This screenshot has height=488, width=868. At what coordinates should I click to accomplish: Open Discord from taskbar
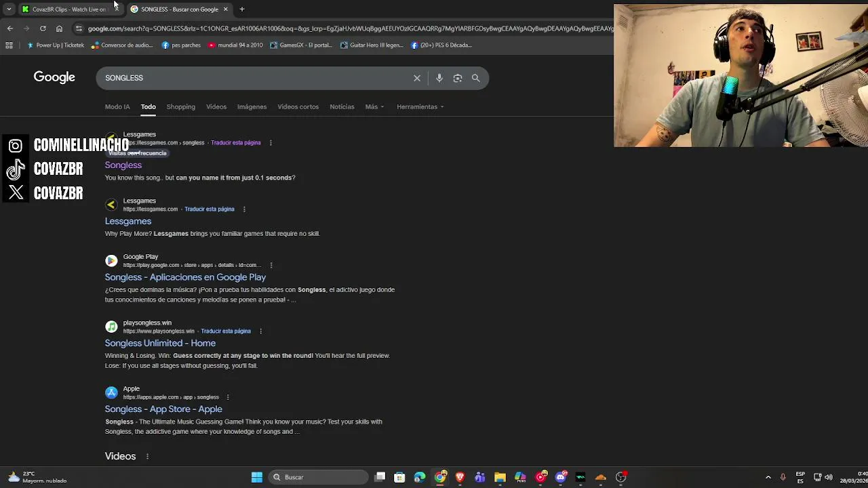[560, 477]
